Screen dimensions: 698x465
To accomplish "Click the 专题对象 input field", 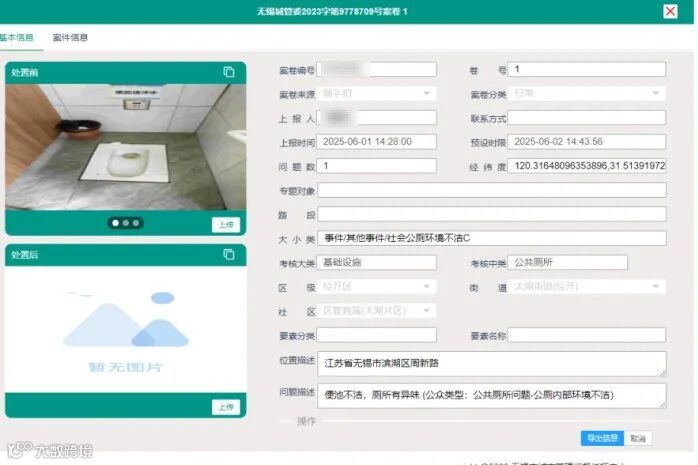I will (x=492, y=190).
